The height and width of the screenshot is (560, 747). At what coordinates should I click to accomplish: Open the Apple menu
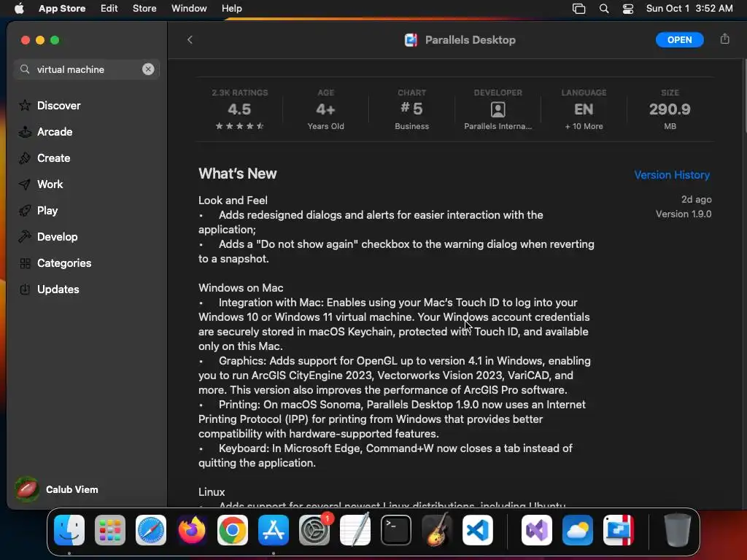19,8
